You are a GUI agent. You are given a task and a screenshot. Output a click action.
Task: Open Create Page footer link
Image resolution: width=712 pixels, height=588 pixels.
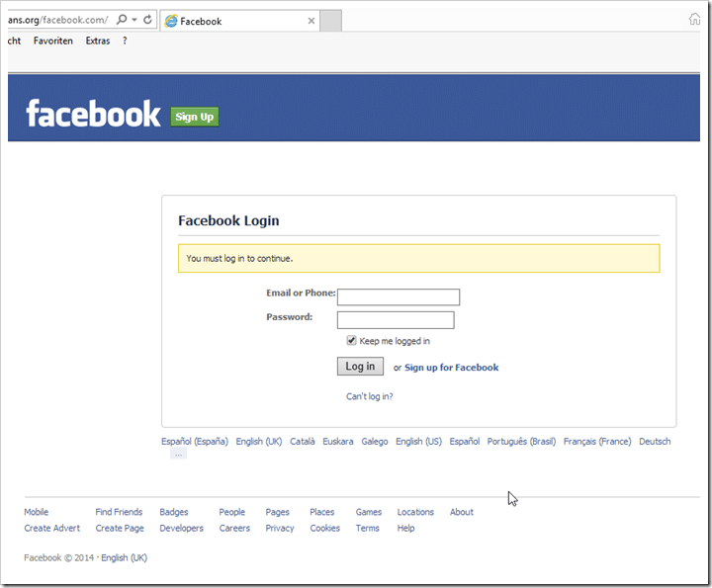[120, 528]
